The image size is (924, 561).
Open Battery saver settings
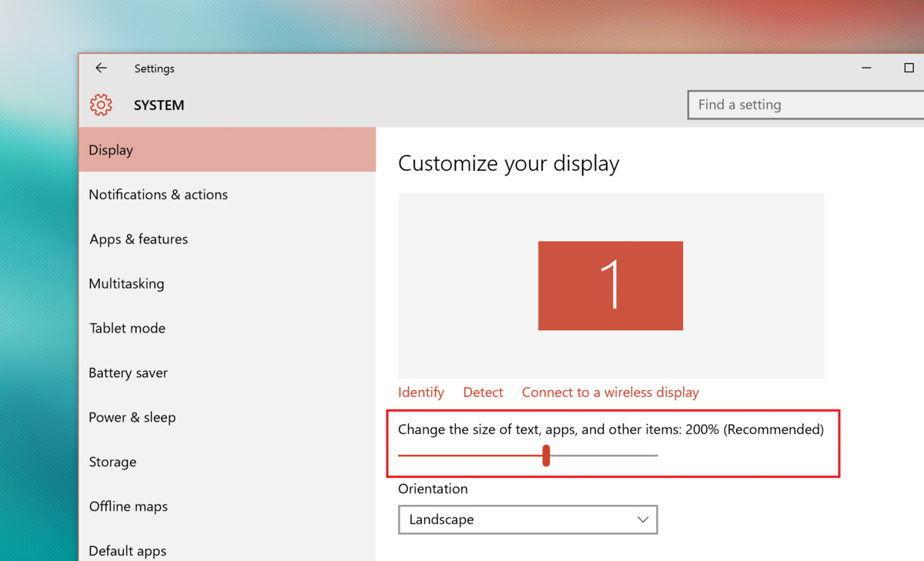point(128,373)
